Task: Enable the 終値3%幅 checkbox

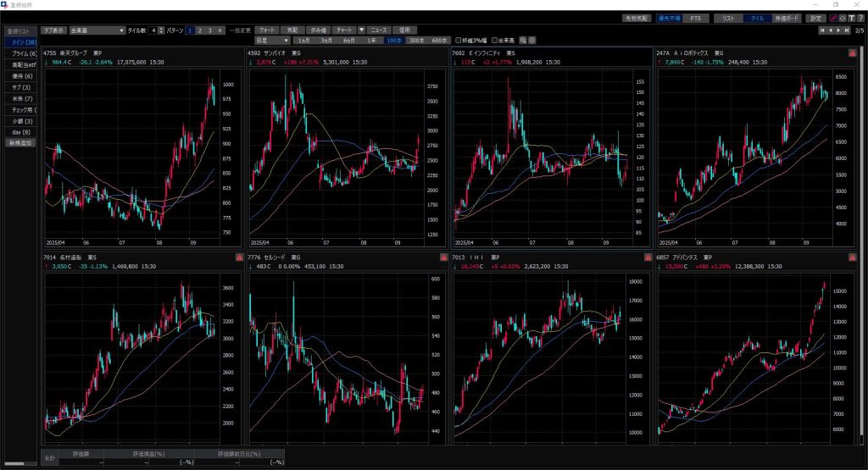Action: click(x=459, y=40)
